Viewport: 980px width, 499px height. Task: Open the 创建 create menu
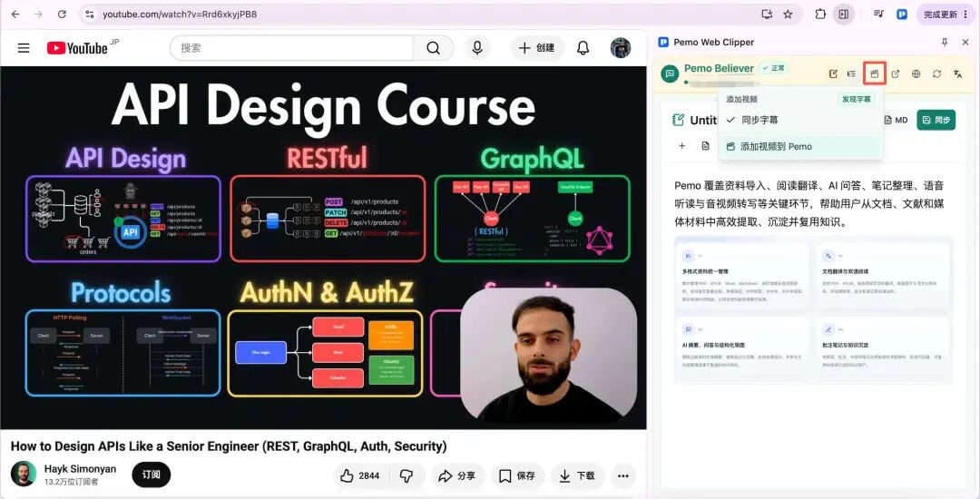[x=537, y=48]
